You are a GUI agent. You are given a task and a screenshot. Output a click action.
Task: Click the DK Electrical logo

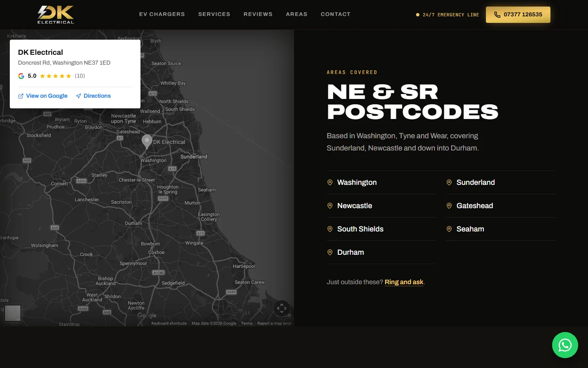(56, 15)
